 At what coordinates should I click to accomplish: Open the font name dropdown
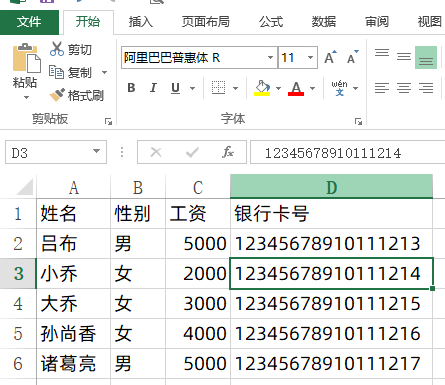coord(270,58)
